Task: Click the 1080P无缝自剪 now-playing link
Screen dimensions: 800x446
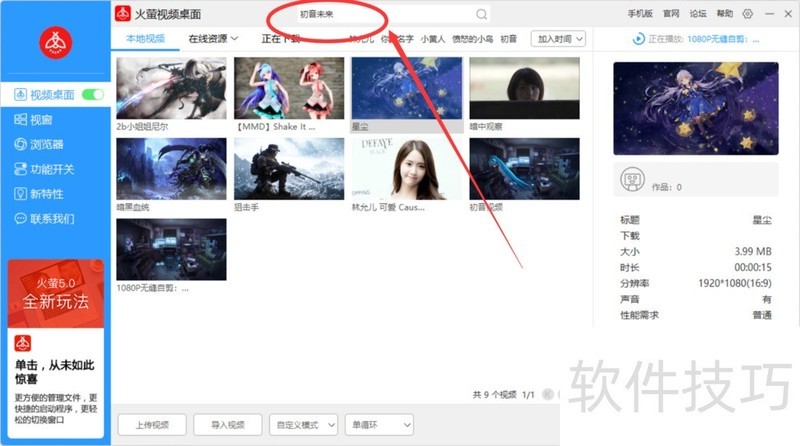Action: coord(723,39)
